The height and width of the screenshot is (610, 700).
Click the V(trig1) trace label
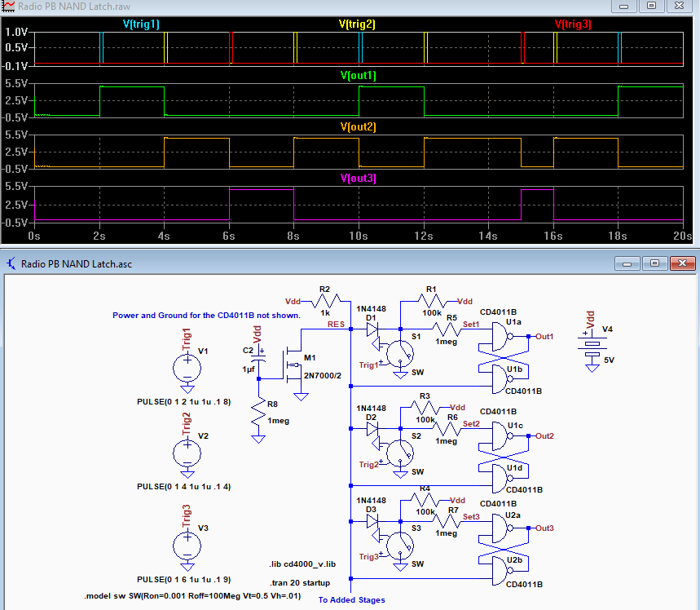pyautogui.click(x=141, y=24)
